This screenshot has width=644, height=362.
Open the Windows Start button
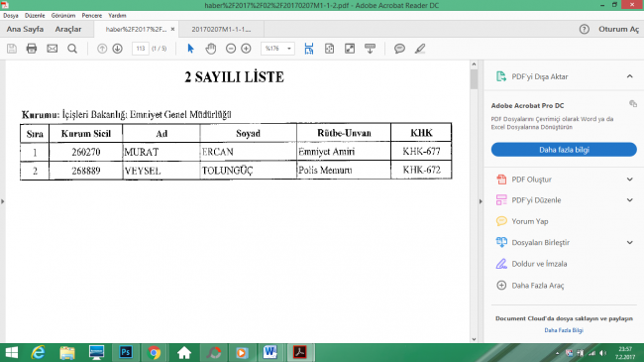(12, 352)
